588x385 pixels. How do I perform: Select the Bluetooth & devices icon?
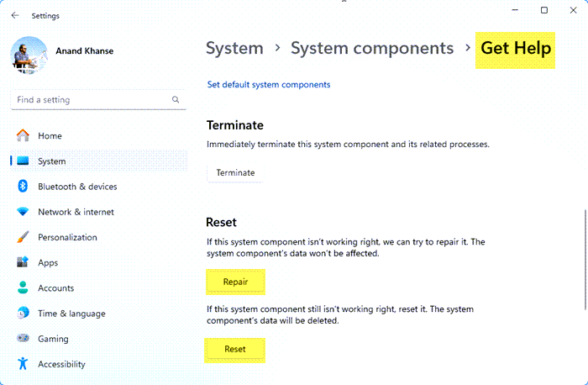pos(23,187)
